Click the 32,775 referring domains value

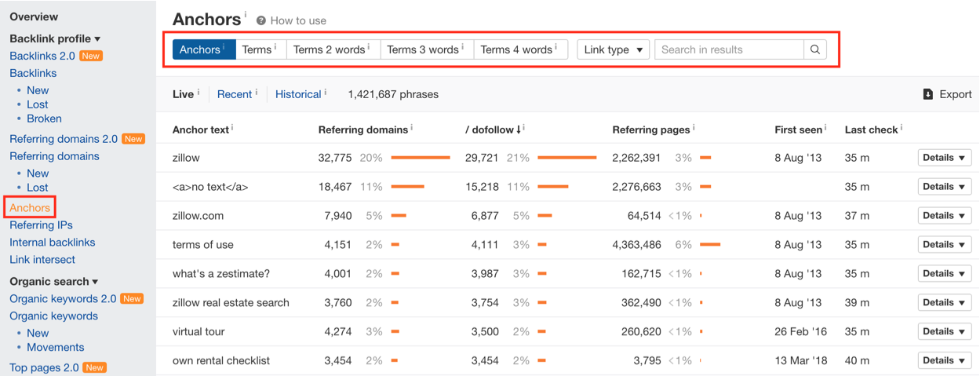coord(335,158)
